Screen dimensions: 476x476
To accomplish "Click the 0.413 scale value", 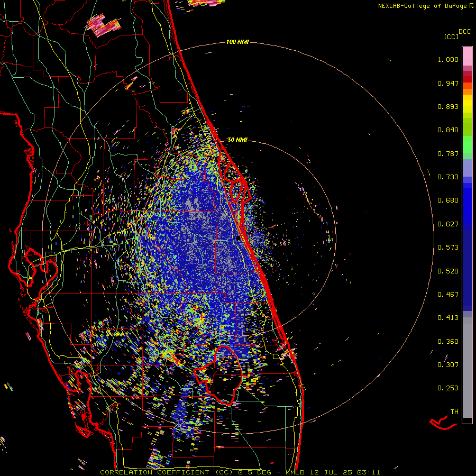I will pyautogui.click(x=448, y=318).
